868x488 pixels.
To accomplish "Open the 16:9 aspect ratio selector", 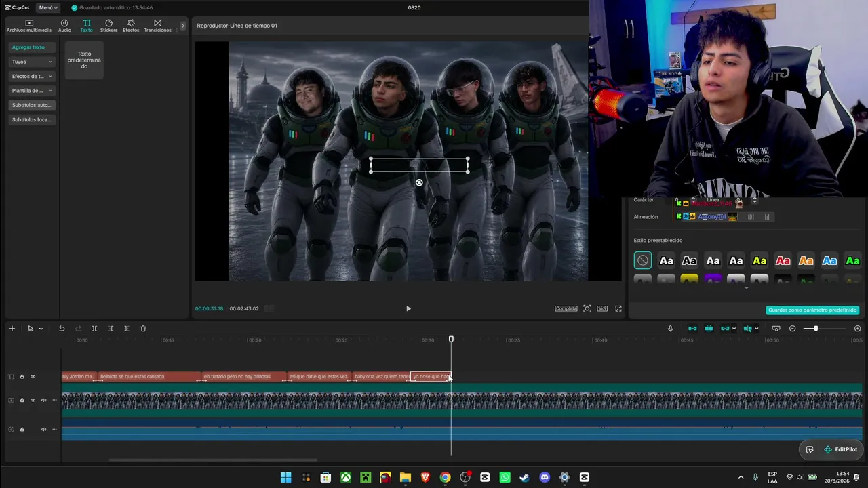I will (602, 308).
